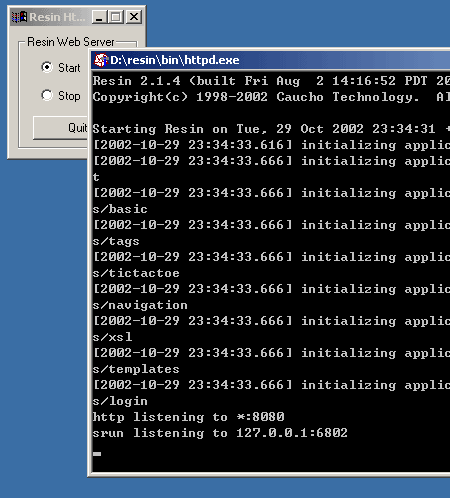450x498 pixels.
Task: Click the 's/tags' console line
Action: coord(116,241)
